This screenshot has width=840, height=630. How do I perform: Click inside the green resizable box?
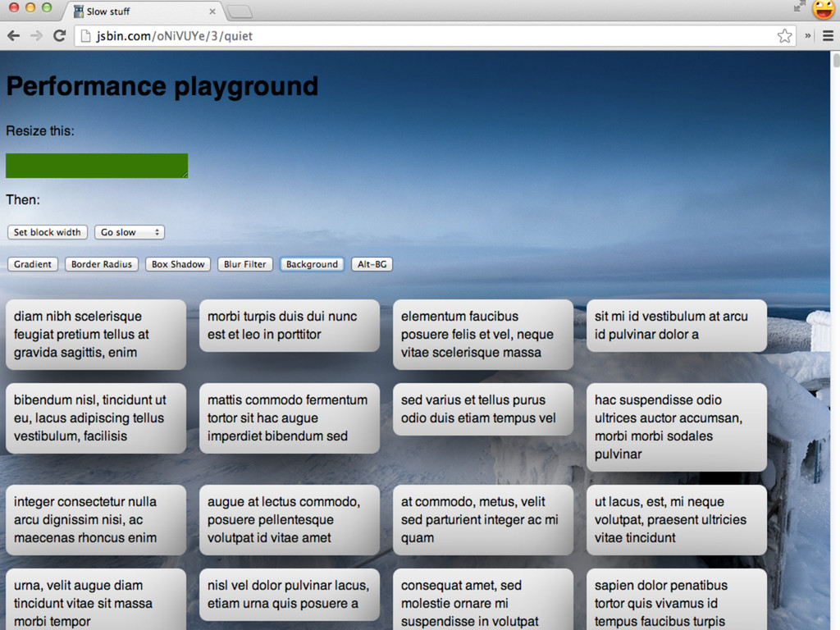coord(96,165)
